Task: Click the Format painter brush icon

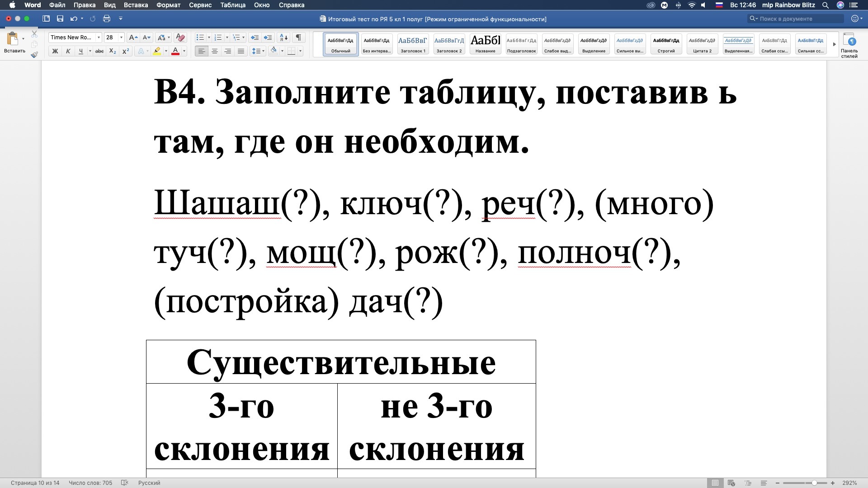Action: (x=34, y=55)
